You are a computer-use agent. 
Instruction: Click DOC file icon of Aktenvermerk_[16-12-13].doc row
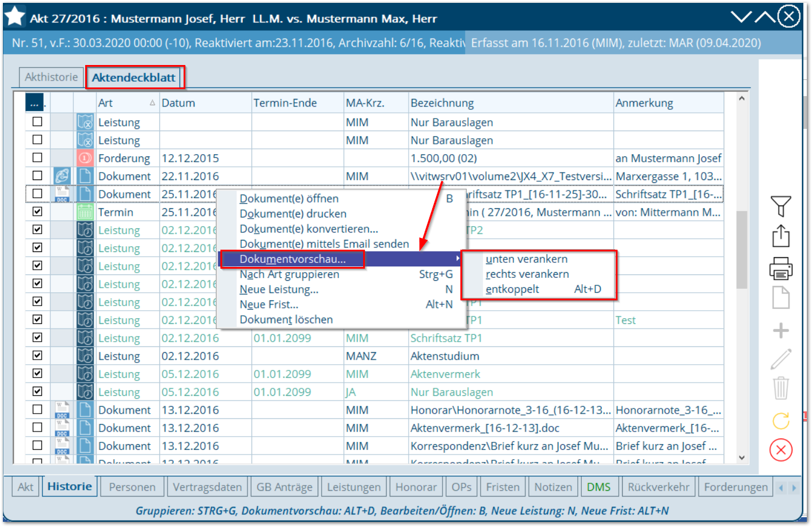[62, 427]
